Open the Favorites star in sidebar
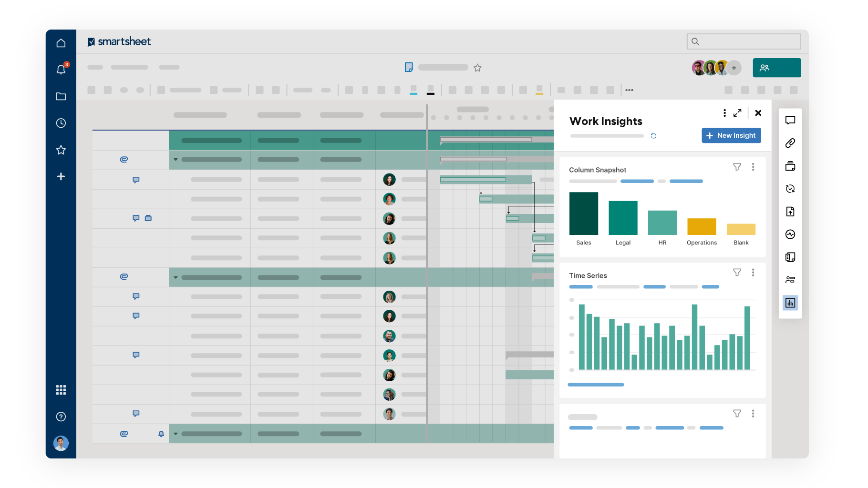The image size is (868, 488). (61, 150)
